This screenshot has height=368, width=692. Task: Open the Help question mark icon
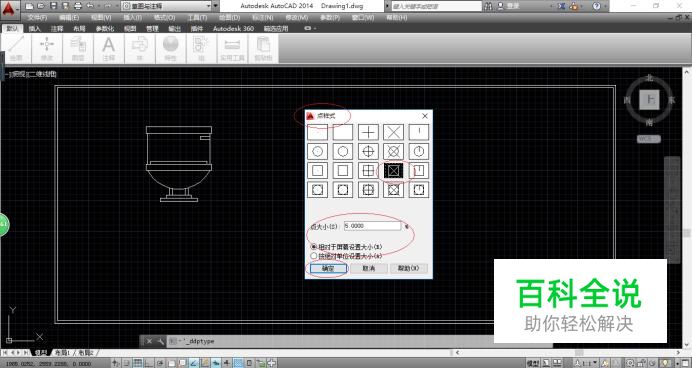coord(596,6)
